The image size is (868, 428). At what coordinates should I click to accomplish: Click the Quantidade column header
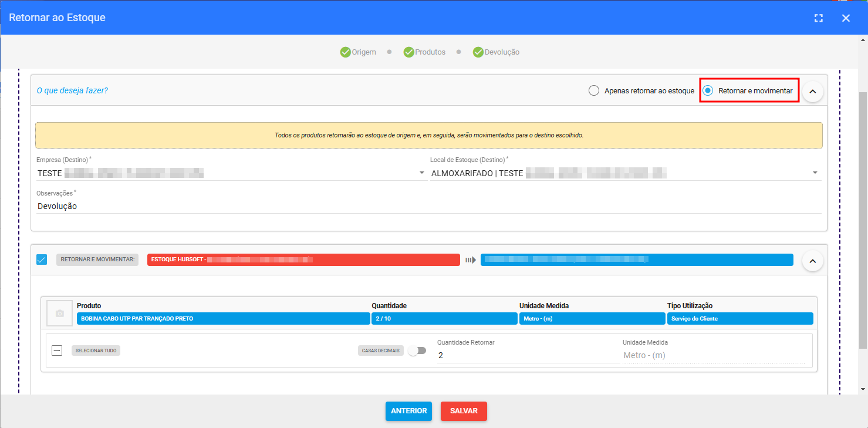click(x=389, y=306)
